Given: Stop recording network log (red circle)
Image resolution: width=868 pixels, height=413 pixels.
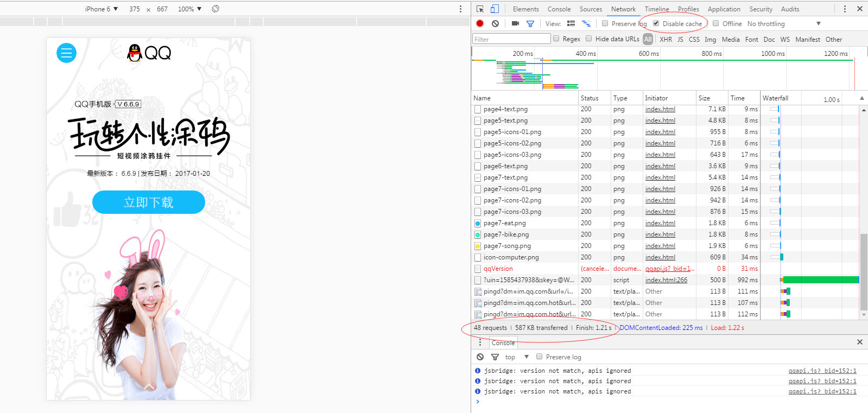Looking at the screenshot, I should click(480, 23).
